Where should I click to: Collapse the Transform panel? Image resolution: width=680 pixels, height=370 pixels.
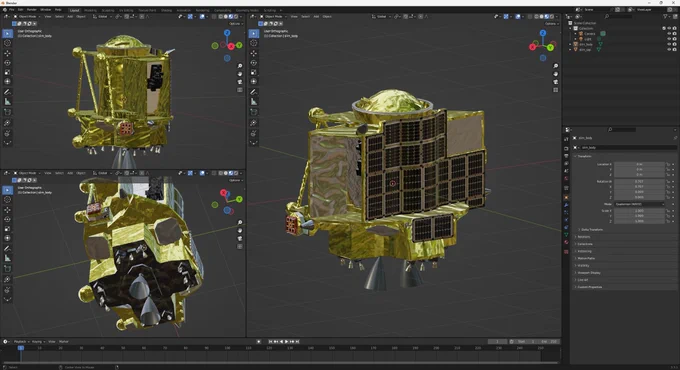click(583, 156)
